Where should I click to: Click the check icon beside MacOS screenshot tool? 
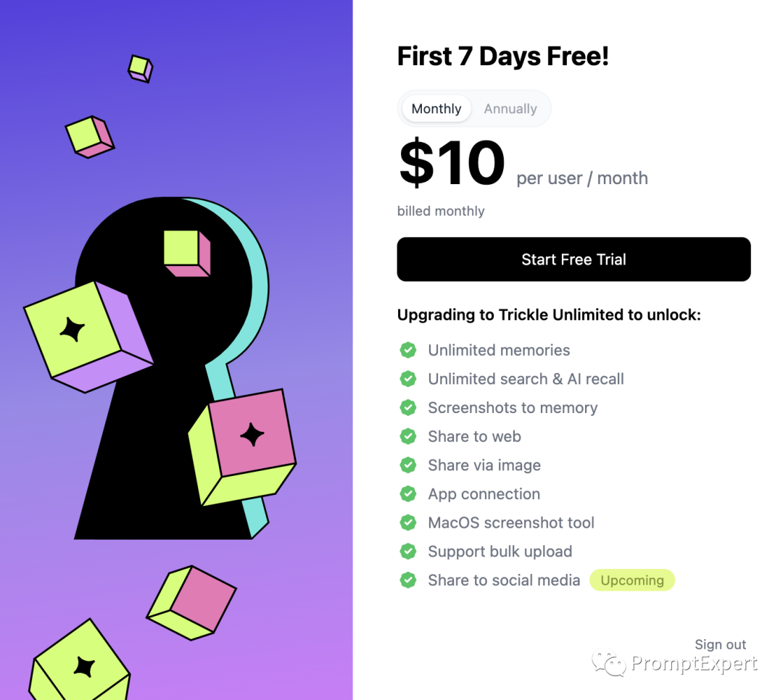coord(408,522)
